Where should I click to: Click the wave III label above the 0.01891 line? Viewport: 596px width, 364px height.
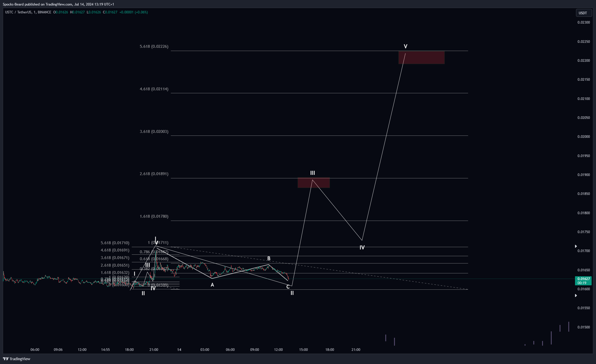pos(312,173)
